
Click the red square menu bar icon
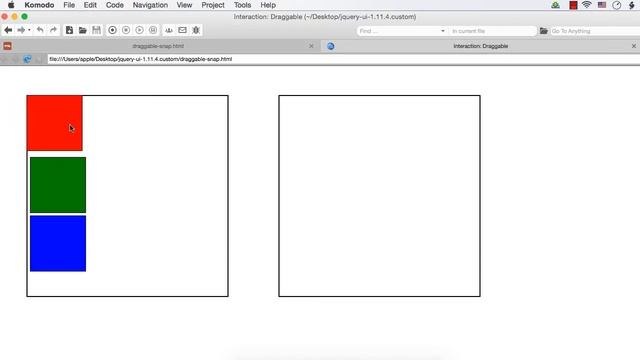coord(573,5)
